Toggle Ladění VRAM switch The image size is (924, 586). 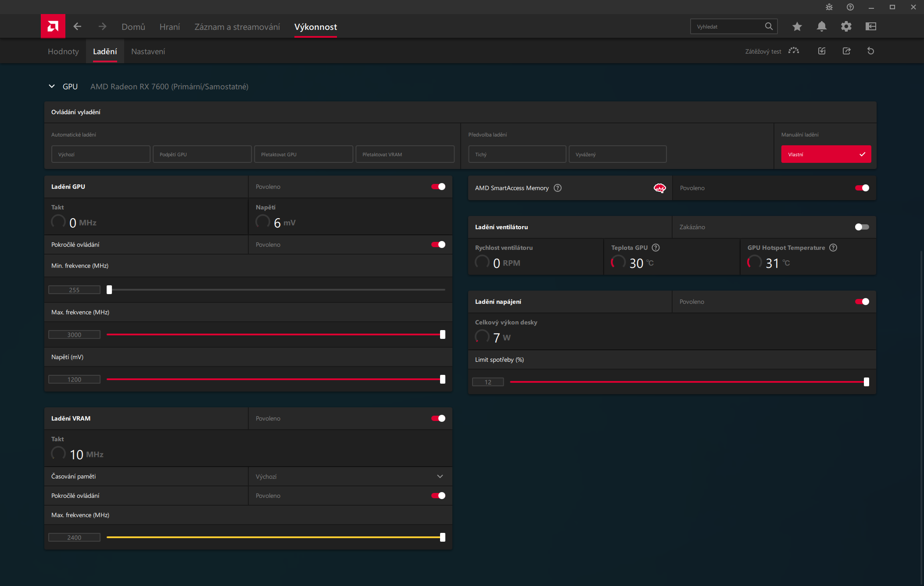click(438, 418)
